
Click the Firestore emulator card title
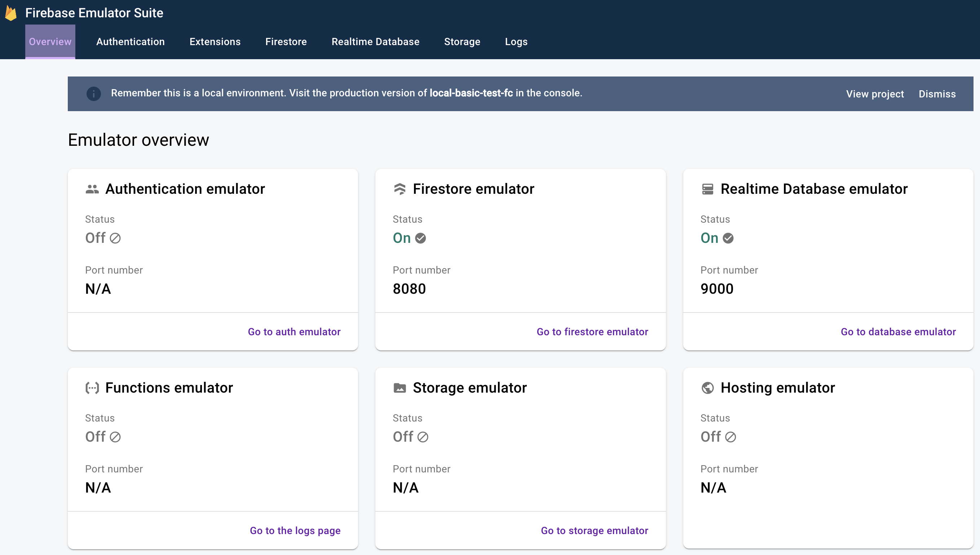(473, 189)
